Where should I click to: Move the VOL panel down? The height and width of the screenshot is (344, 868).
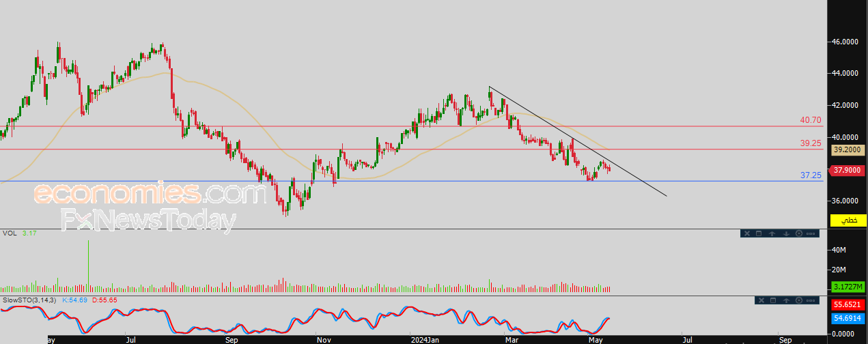coord(785,233)
